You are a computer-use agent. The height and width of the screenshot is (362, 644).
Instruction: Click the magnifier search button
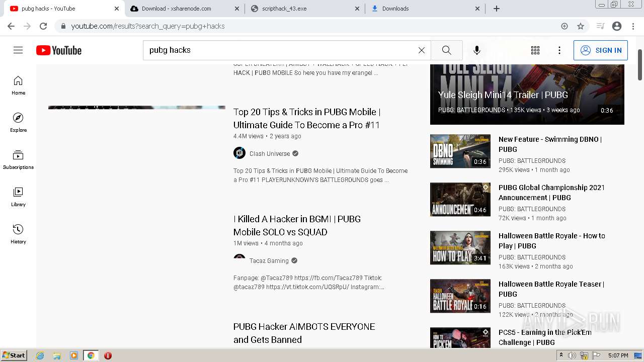pyautogui.click(x=447, y=50)
